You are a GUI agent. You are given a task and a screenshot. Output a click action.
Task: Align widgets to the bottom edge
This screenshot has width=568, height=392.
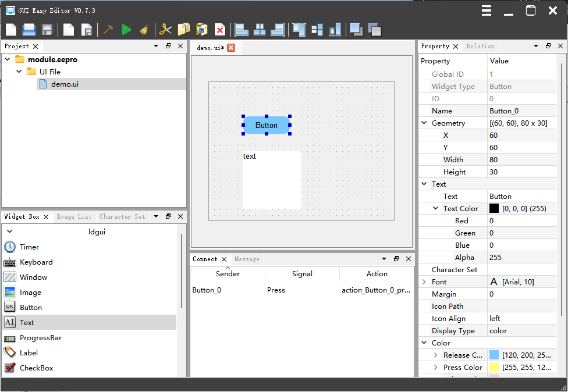335,30
